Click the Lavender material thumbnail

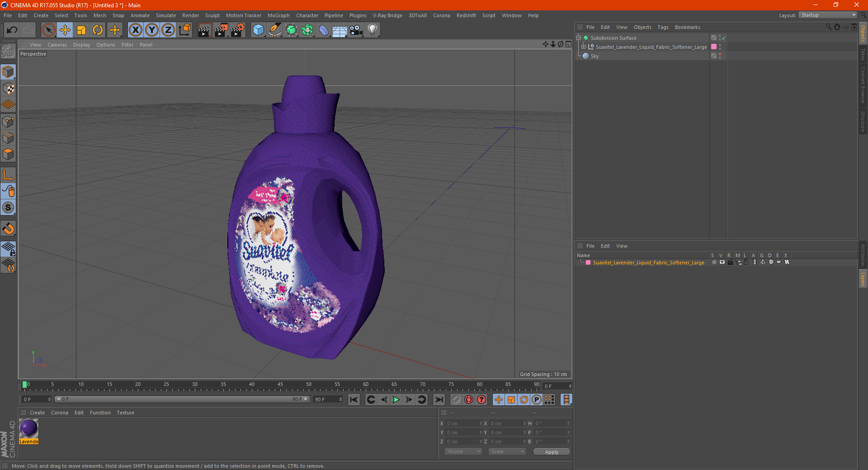(x=28, y=428)
